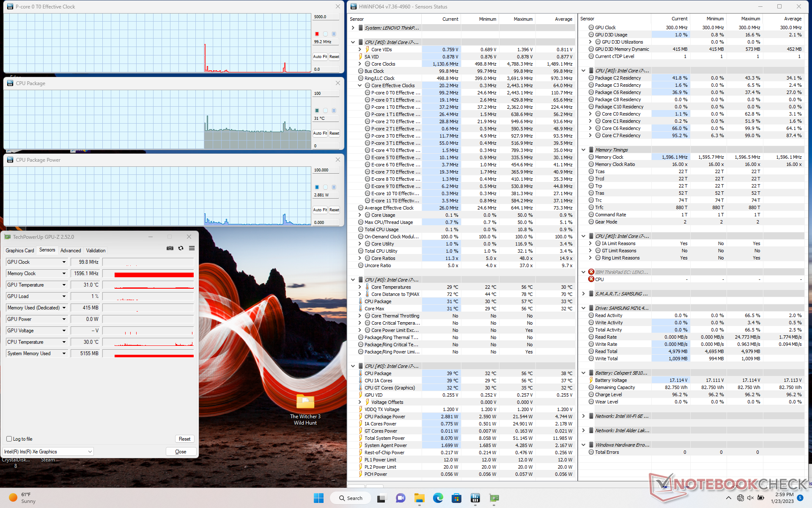Viewport: 812px width, 508px height.
Task: Click the tray volume speaker icon
Action: 751,498
